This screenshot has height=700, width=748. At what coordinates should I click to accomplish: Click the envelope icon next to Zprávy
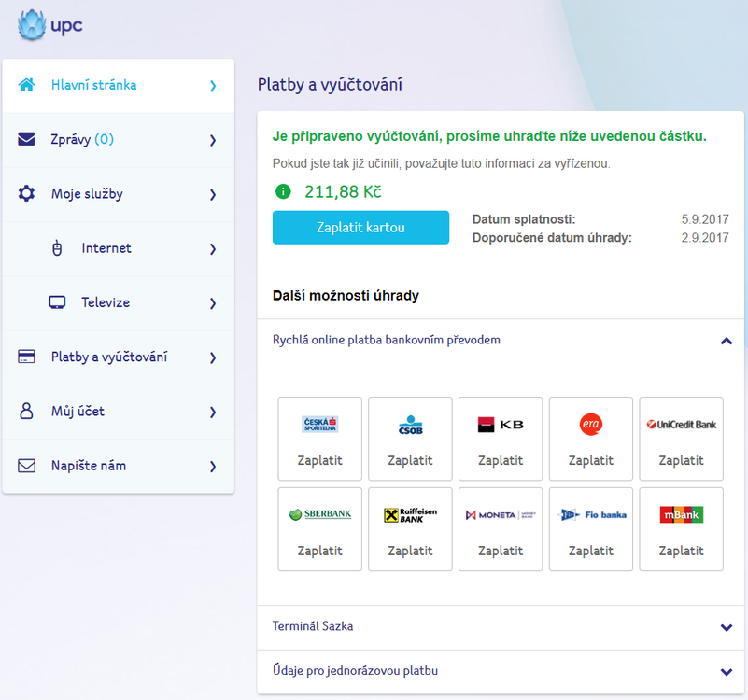point(26,139)
